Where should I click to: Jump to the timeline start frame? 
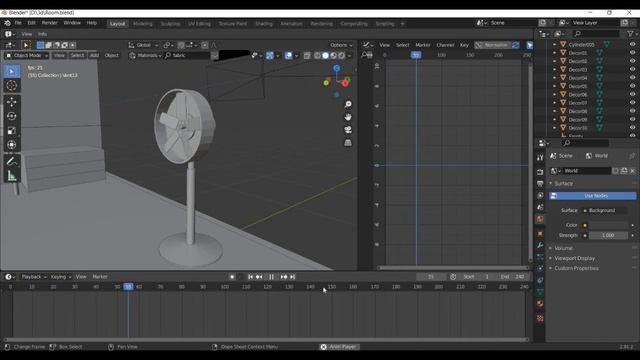coord(250,277)
